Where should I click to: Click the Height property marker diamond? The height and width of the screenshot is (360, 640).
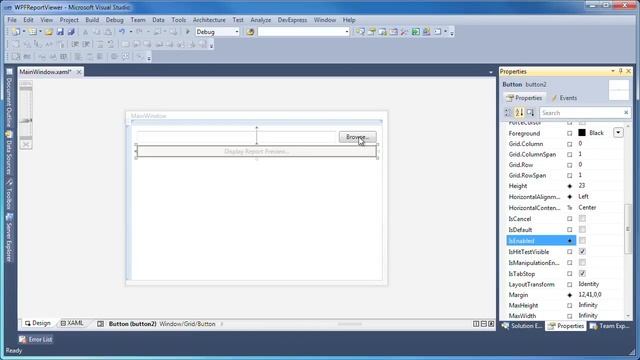570,186
